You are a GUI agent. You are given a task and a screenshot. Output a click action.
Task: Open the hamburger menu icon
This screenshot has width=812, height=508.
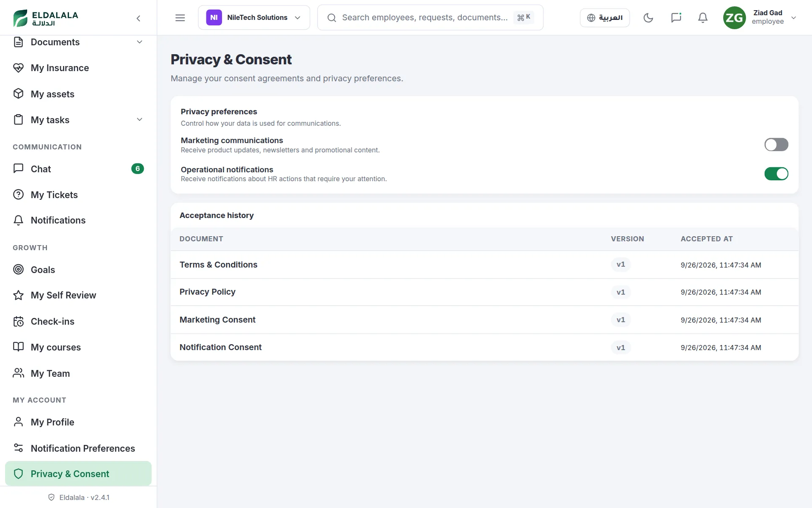(x=180, y=18)
